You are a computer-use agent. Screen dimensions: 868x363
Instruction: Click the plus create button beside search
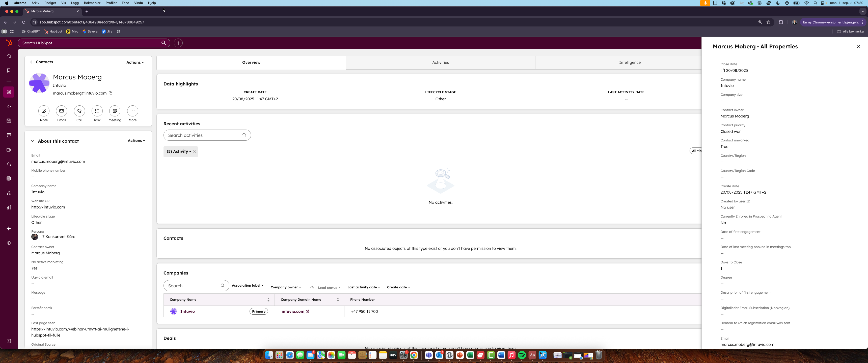[178, 43]
